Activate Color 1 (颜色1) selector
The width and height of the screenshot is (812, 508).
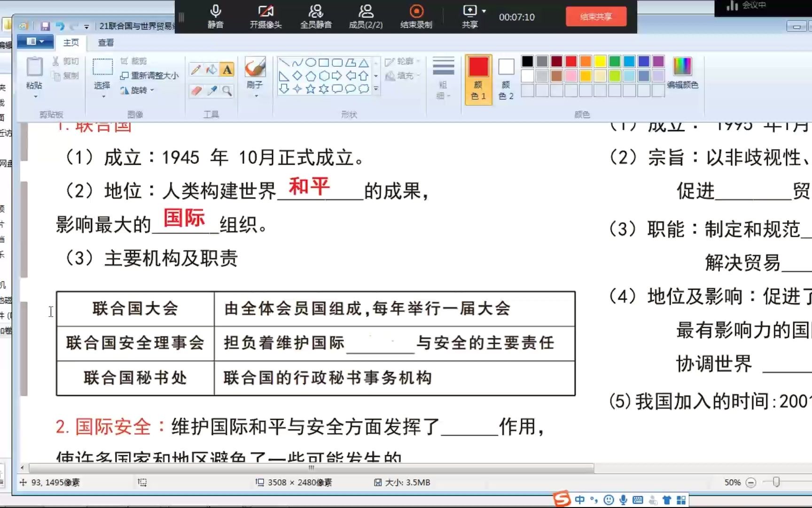coord(478,79)
